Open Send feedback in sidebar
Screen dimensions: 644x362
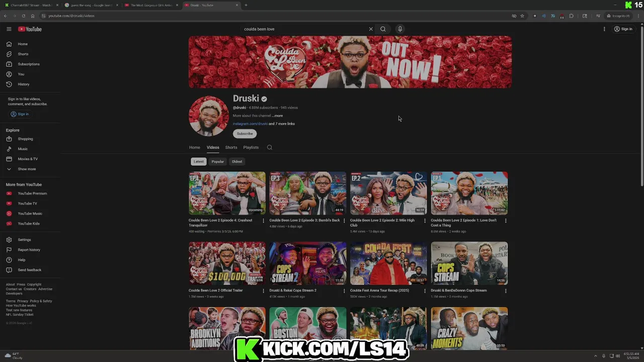pos(30,270)
